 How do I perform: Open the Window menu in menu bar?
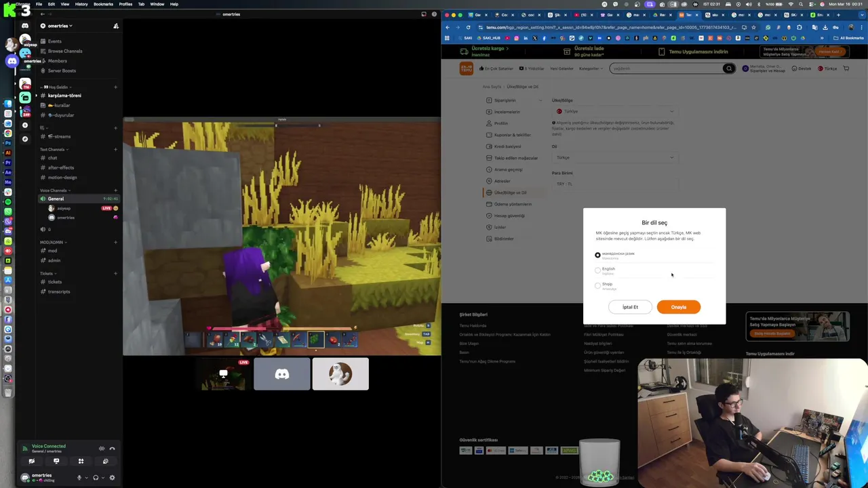(157, 4)
